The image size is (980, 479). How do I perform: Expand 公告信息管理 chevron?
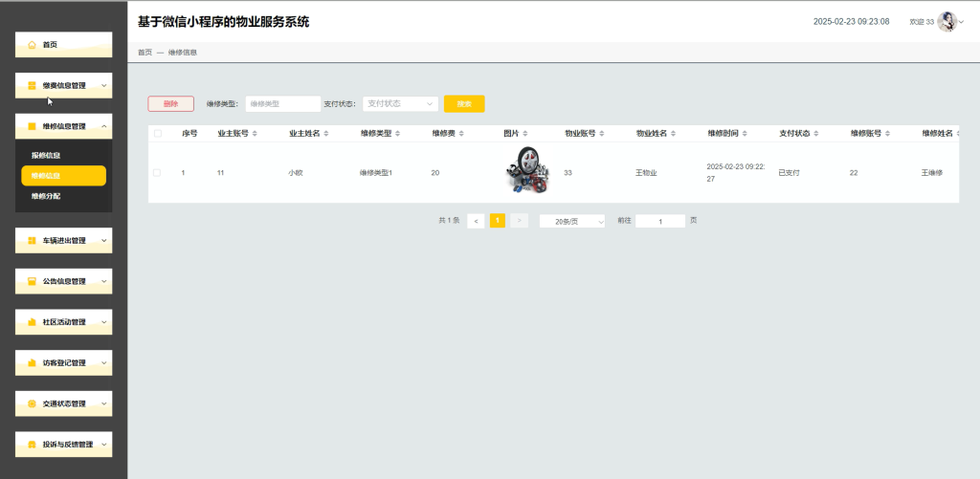click(103, 281)
